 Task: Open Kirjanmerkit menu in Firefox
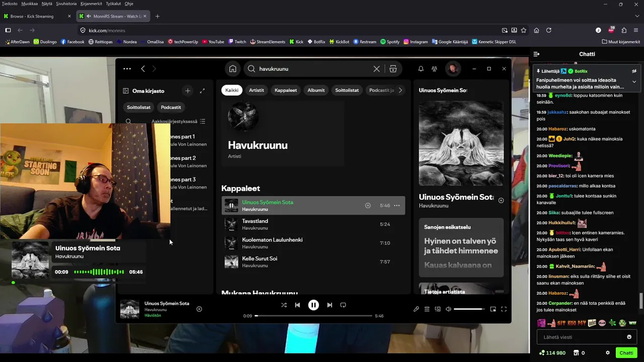(x=91, y=4)
